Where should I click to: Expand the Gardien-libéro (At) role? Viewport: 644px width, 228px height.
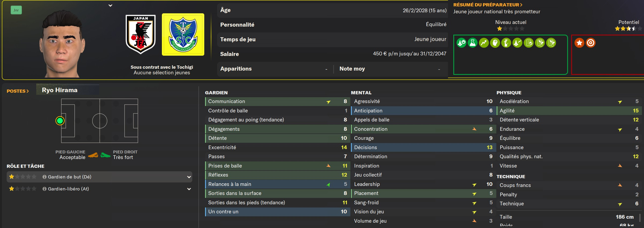[x=189, y=189]
